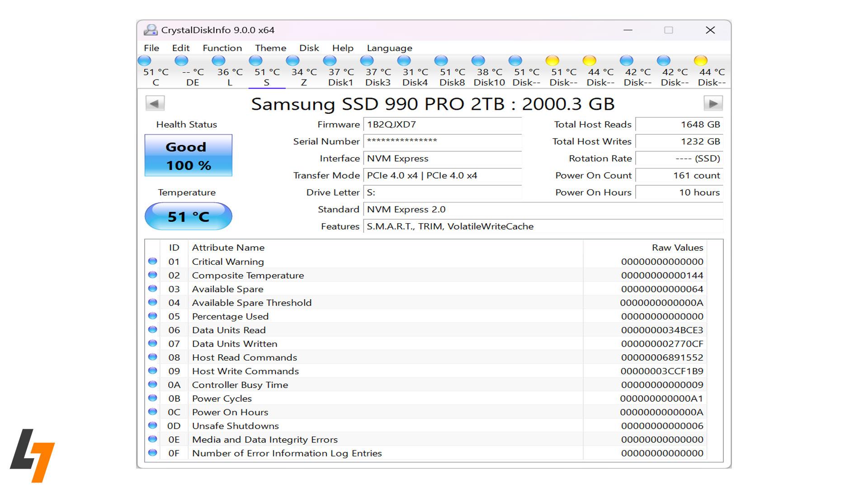
Task: Go to next disk with right arrow
Action: 713,103
